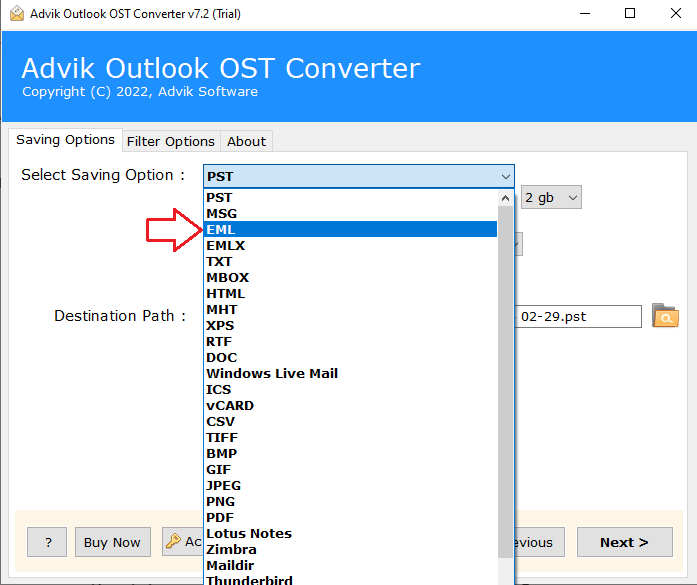This screenshot has height=585, width=697.
Task: Choose MHT from the dropdown list
Action: [x=350, y=309]
